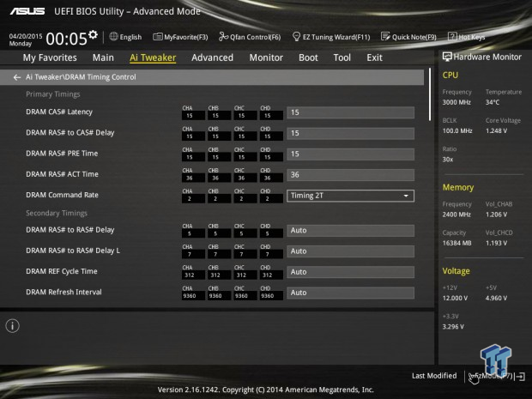Click the info circle icon
The width and height of the screenshot is (532, 399).
[13, 326]
